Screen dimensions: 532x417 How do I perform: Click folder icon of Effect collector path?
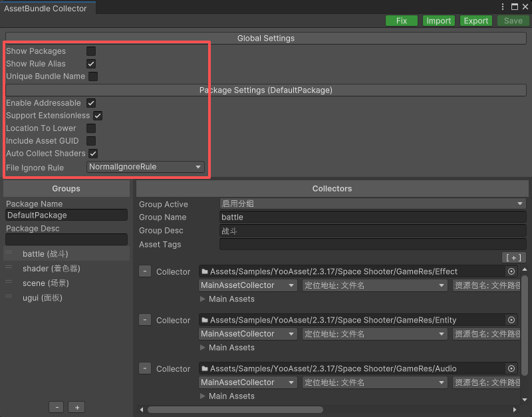tap(205, 271)
